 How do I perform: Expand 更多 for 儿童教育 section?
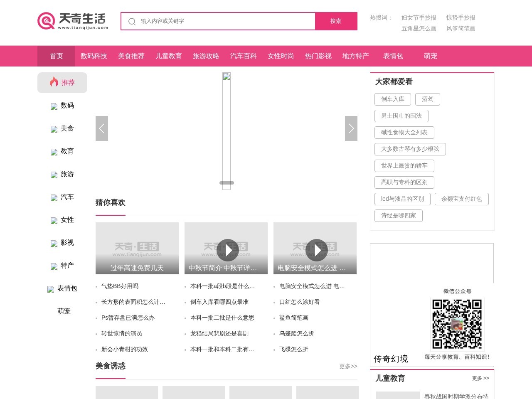coord(480,378)
